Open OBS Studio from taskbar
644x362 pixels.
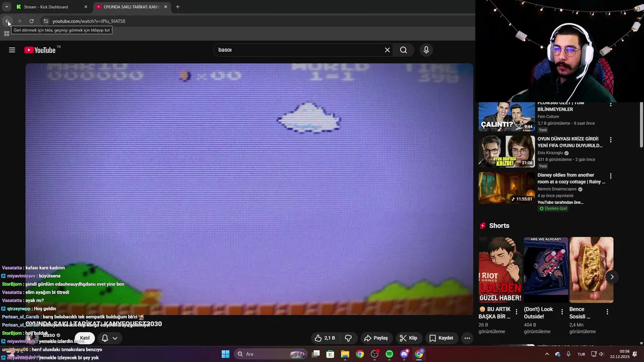374,354
